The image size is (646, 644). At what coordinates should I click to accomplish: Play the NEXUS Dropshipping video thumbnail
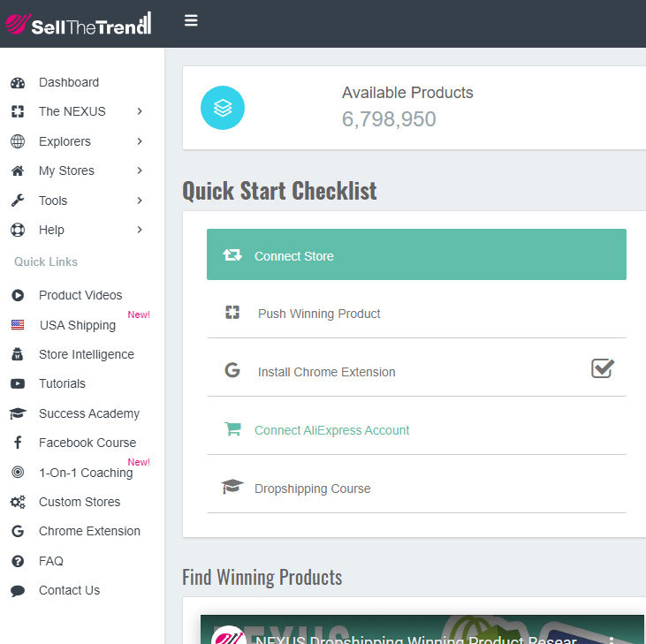click(422, 629)
